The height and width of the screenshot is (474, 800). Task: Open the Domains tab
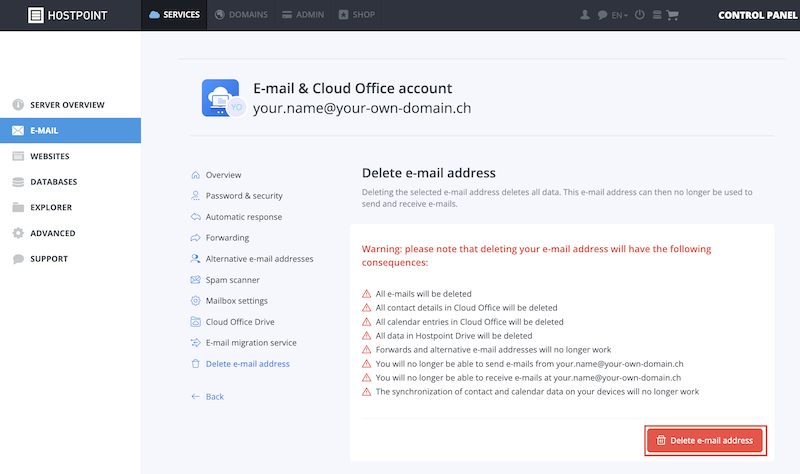coord(241,15)
